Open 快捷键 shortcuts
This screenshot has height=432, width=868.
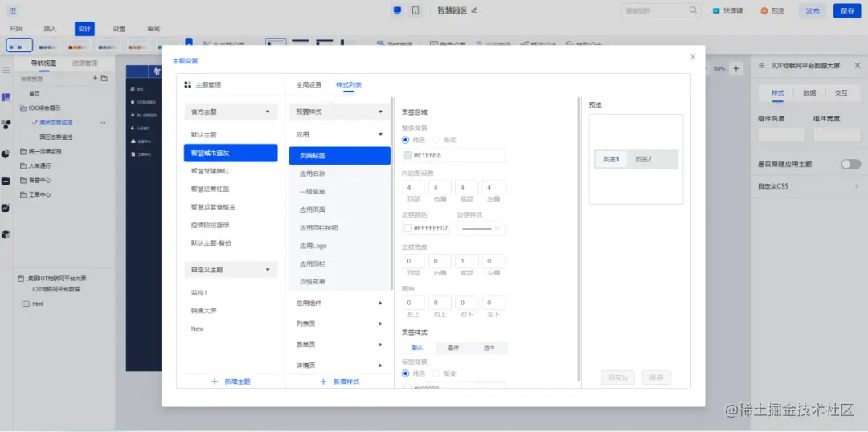pos(727,10)
